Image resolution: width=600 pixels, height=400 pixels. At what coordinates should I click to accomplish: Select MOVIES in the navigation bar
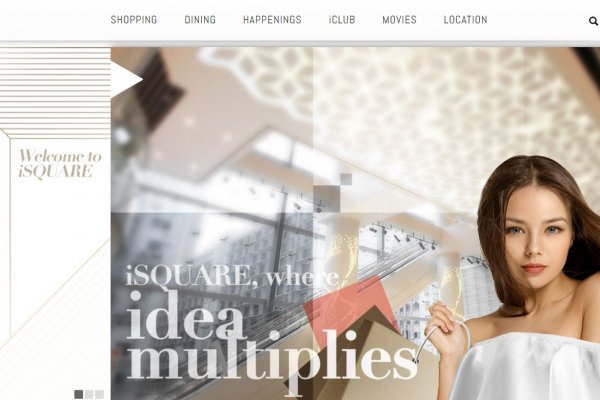click(399, 20)
